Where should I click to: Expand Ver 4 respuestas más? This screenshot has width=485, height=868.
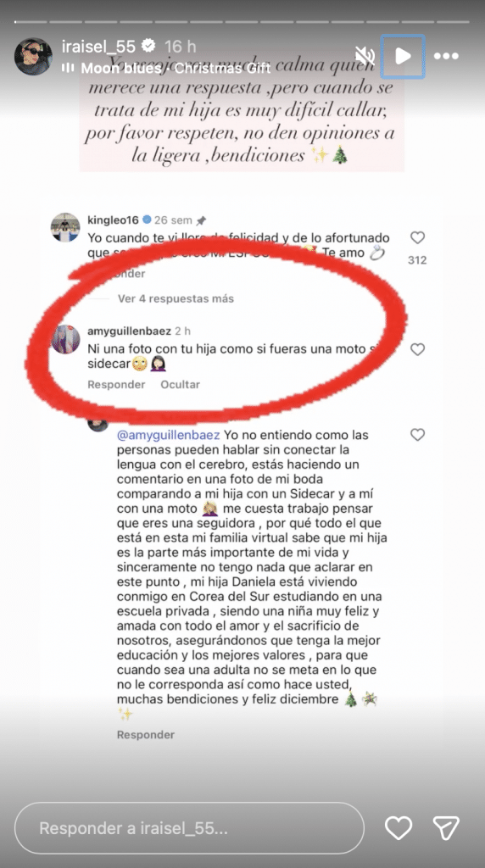coord(176,299)
